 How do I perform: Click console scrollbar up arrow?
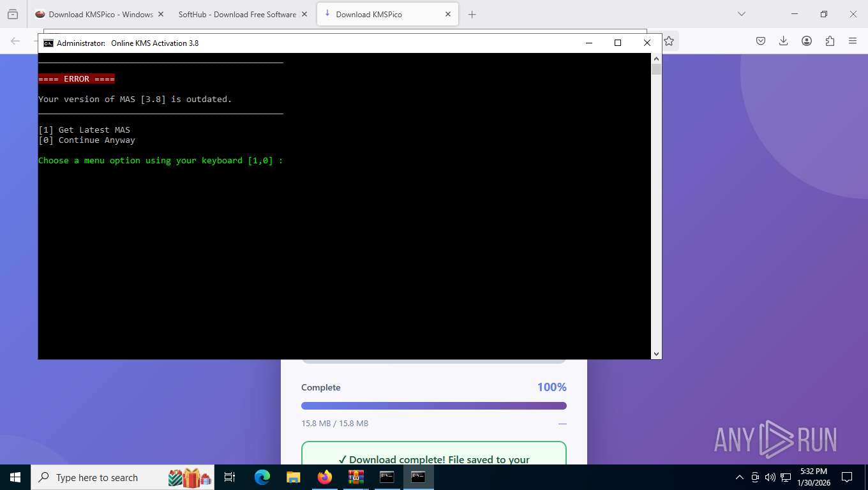tap(656, 58)
